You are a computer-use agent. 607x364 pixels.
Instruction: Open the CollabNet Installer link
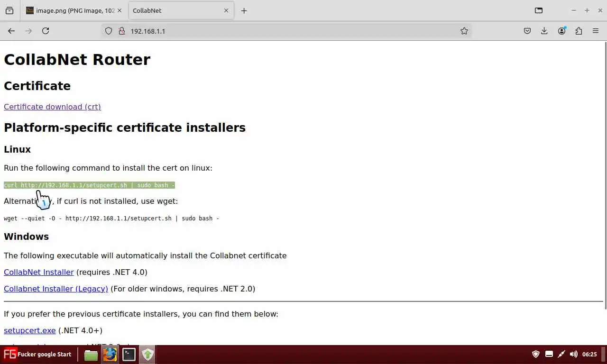[x=39, y=272]
